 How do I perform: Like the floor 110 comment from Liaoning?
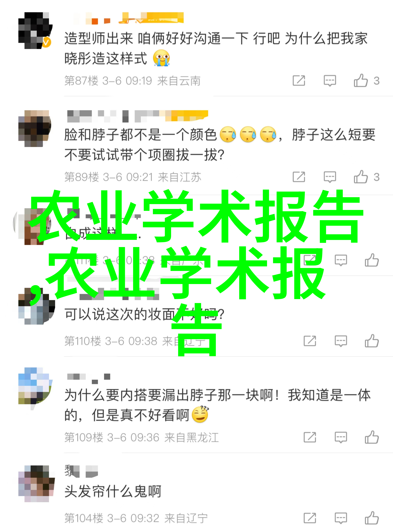(x=372, y=341)
